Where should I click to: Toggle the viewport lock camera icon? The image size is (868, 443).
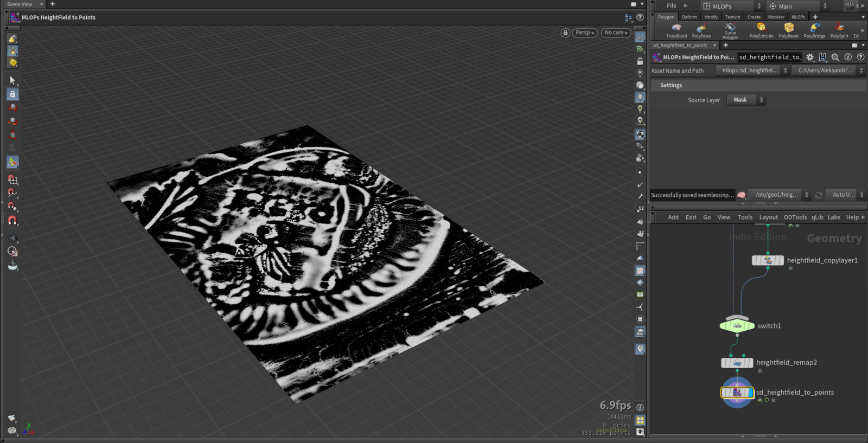click(x=565, y=33)
